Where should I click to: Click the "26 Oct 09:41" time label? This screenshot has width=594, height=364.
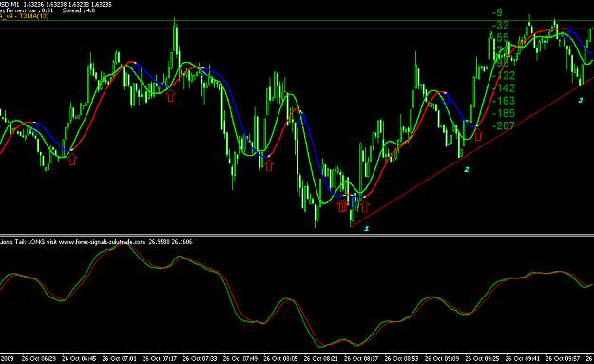(523, 358)
